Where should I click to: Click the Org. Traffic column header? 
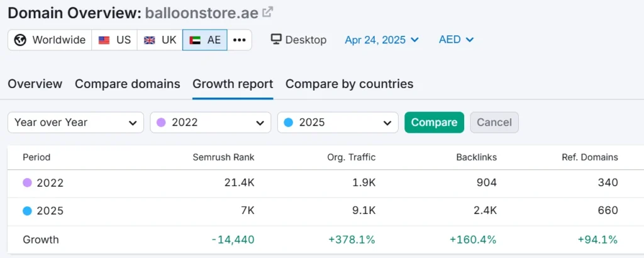(351, 157)
